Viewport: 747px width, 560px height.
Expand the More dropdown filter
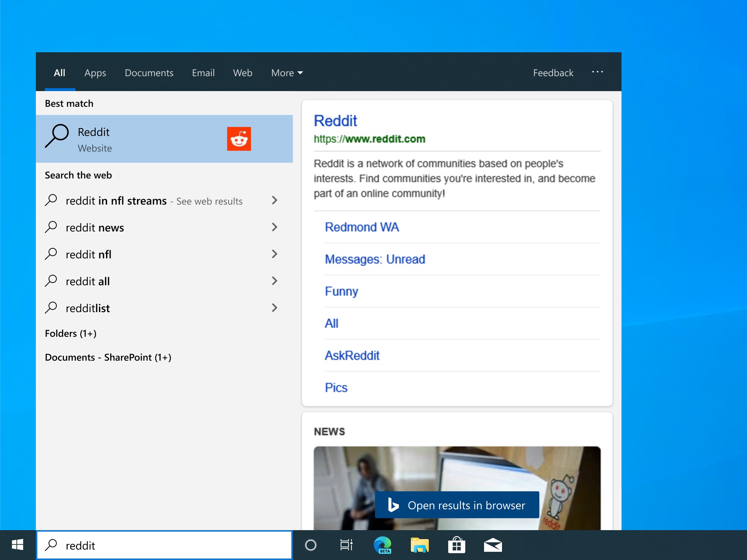(287, 72)
